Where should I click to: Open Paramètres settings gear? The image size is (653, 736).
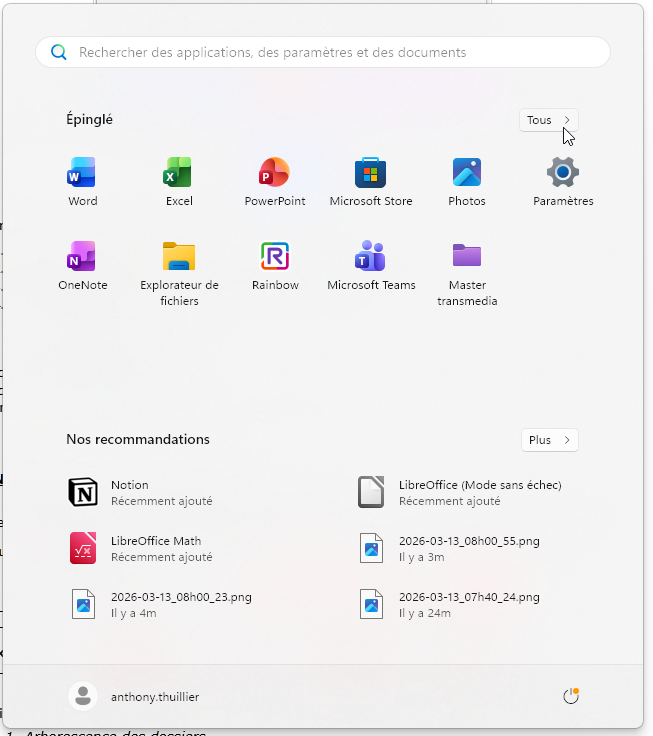(x=563, y=182)
